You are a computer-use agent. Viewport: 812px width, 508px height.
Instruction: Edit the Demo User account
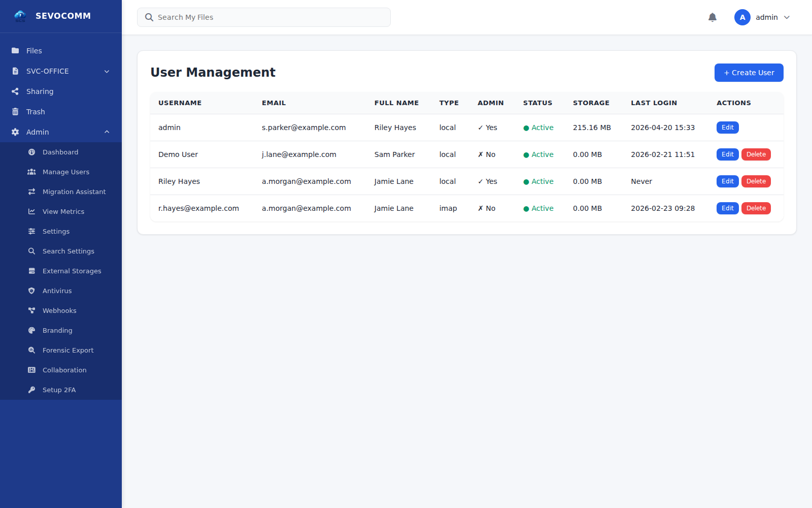coord(727,154)
